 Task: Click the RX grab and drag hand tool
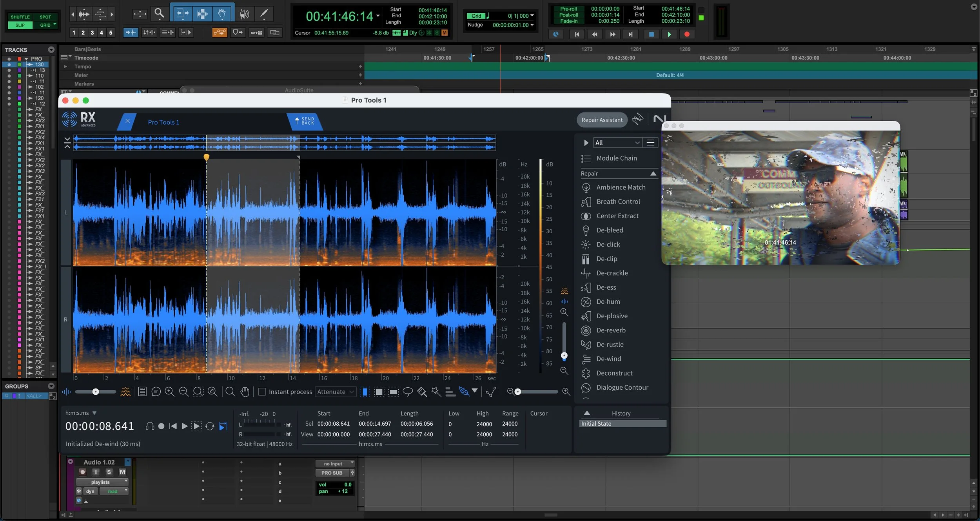coord(245,392)
